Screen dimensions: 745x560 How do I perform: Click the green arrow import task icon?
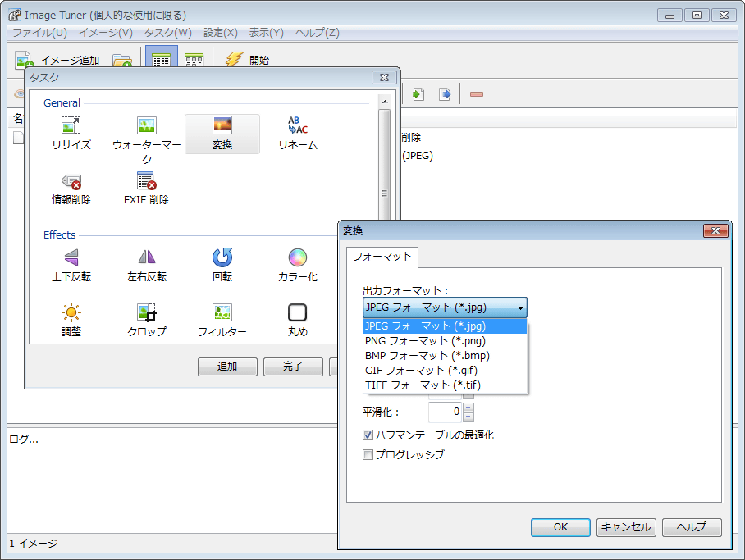tap(418, 94)
